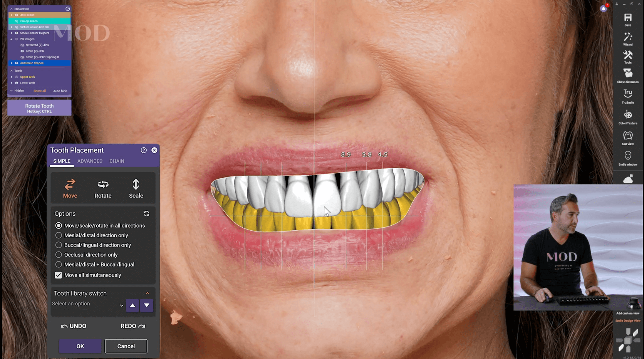Select Buccal/lingual direction only
The image size is (644, 359).
coord(59,245)
